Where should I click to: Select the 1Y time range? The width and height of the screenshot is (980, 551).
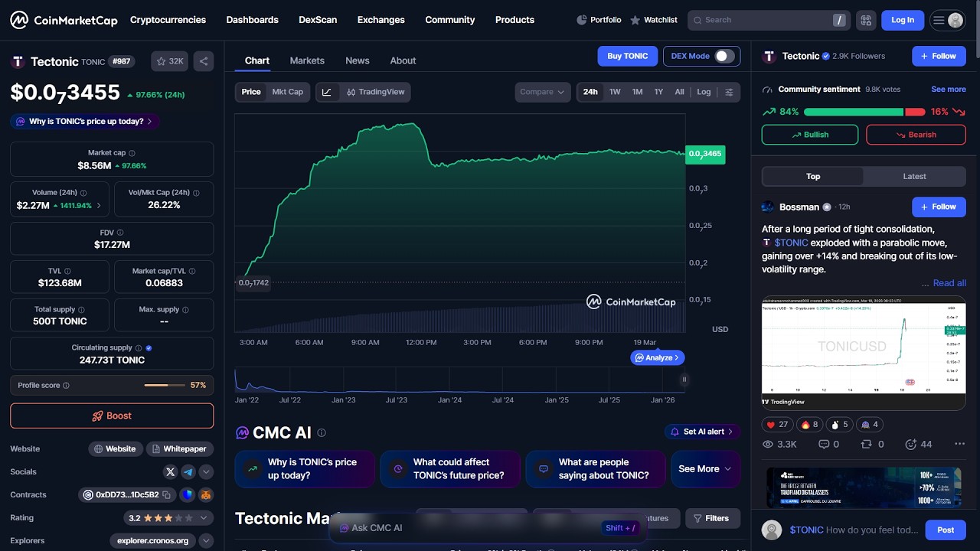click(x=658, y=92)
